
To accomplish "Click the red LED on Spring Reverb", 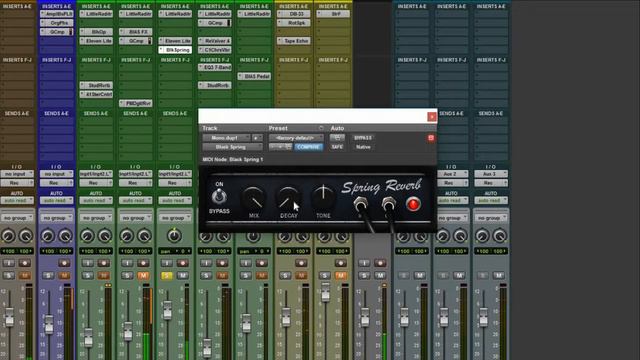I will (413, 204).
